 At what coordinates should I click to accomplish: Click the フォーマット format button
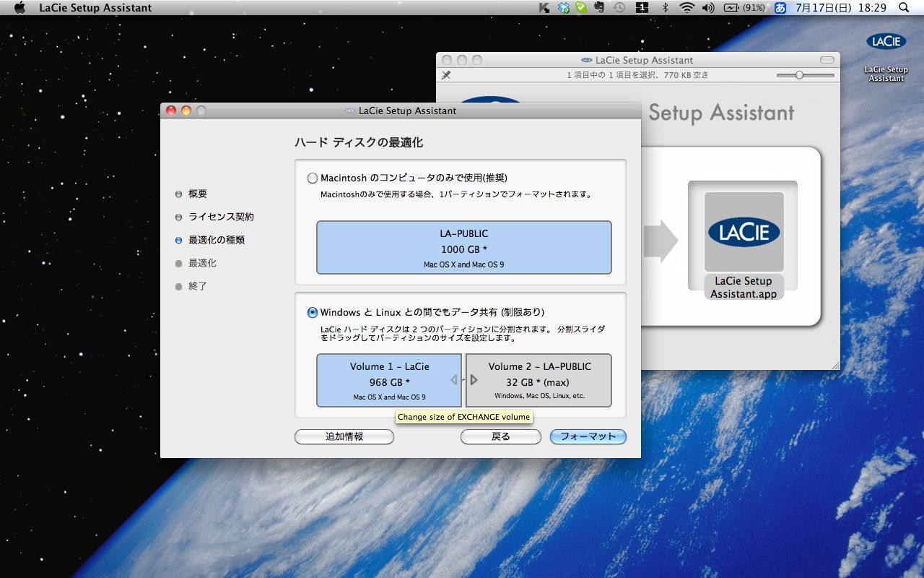pyautogui.click(x=588, y=436)
